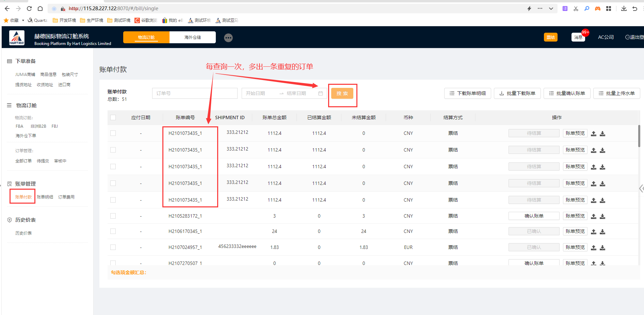
Task: Toggle the select-all checkbox in the table header
Action: [113, 117]
